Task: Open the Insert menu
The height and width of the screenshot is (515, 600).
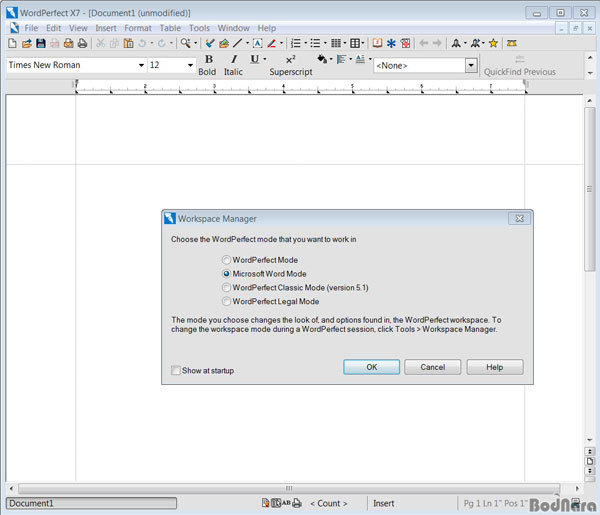Action: coord(106,28)
